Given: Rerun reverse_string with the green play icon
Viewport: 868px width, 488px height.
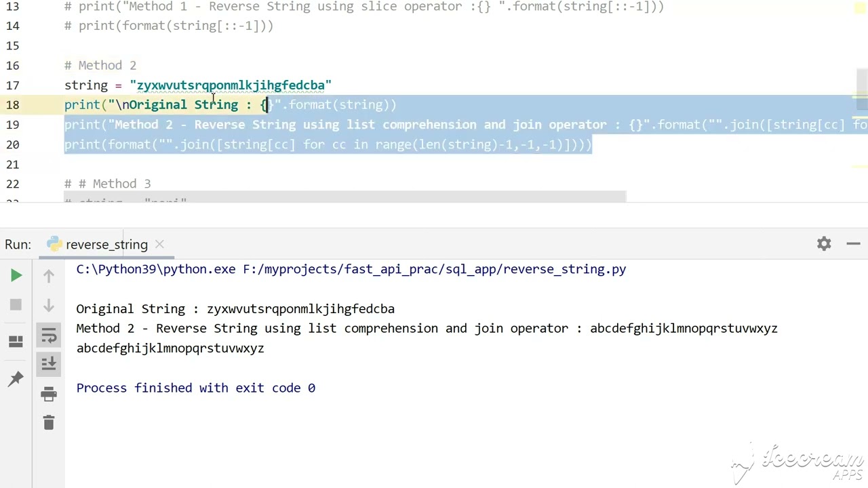Looking at the screenshot, I should (16, 275).
